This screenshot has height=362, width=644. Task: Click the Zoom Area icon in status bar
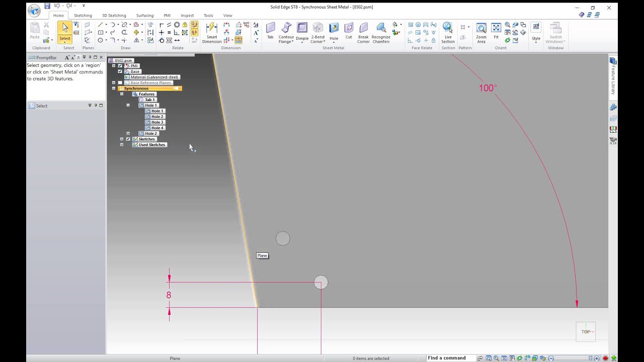(x=489, y=358)
